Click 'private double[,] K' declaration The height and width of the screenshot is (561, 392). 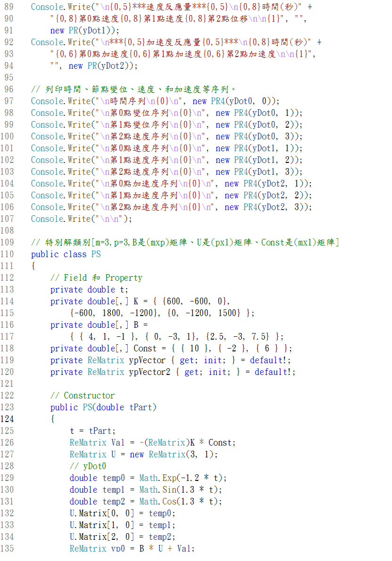[140, 301]
